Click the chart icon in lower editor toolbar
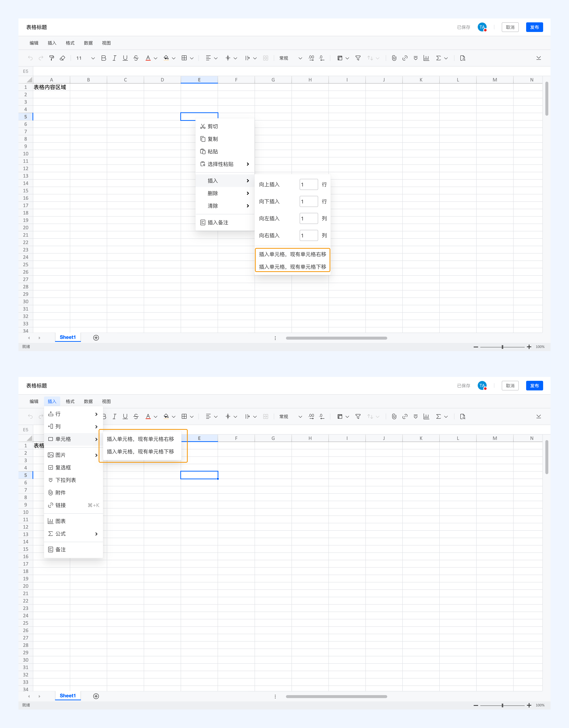Image resolution: width=569 pixels, height=728 pixels. (x=426, y=417)
